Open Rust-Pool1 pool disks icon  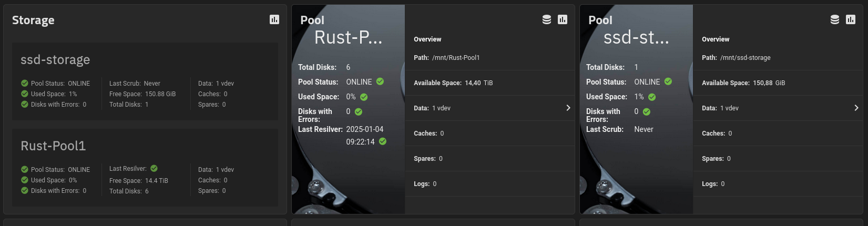pos(547,19)
